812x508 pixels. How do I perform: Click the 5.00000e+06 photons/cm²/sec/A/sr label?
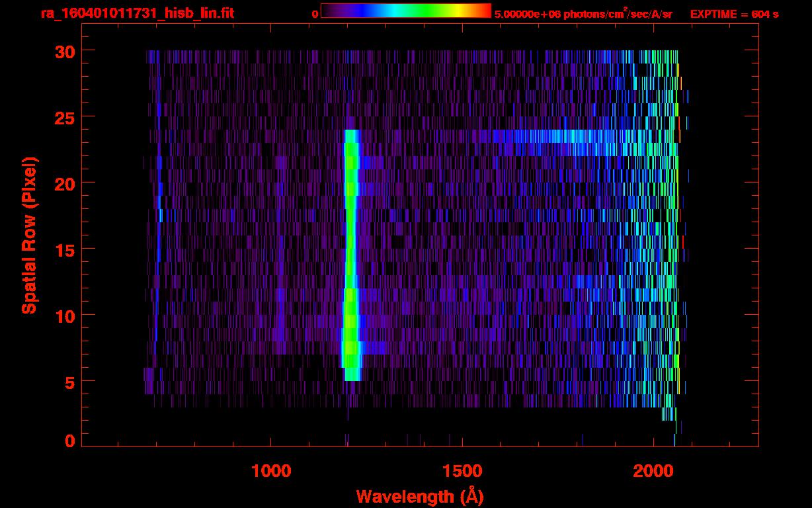click(x=583, y=13)
